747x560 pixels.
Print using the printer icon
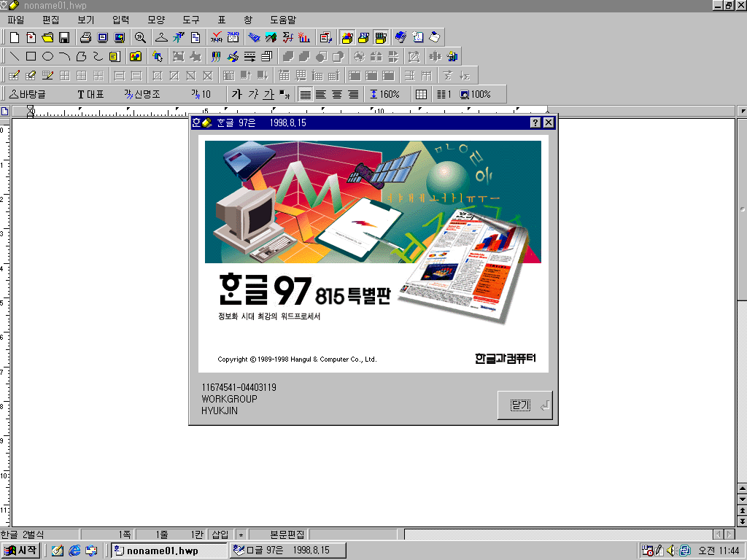click(x=86, y=38)
